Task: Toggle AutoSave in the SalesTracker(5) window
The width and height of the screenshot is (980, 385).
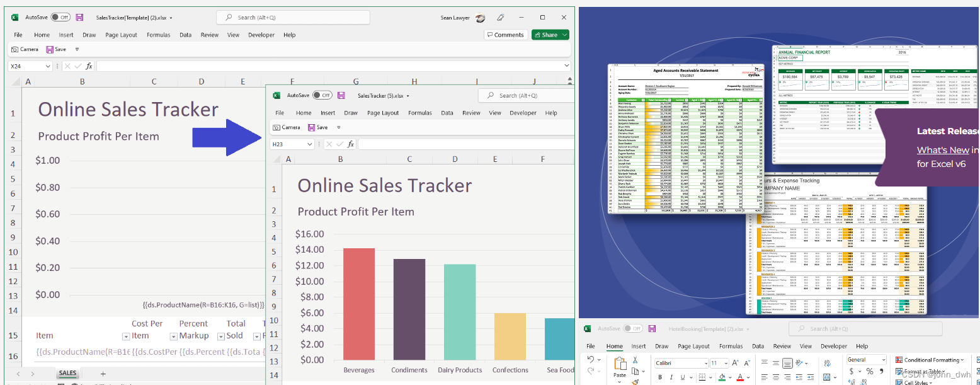Action: click(x=322, y=95)
